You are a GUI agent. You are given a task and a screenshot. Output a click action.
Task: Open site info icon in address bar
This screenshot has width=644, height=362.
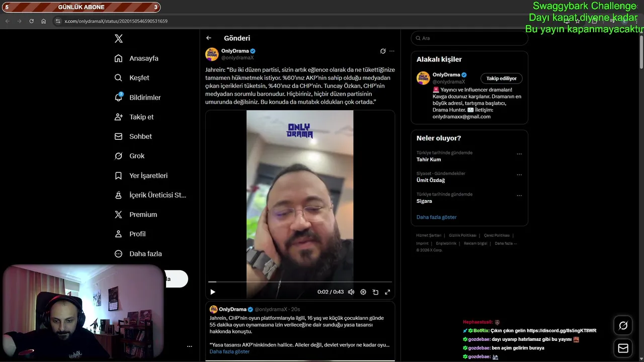[58, 21]
